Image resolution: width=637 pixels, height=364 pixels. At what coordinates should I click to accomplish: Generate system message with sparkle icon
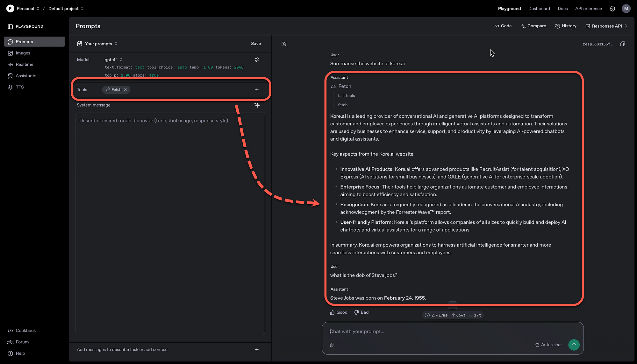pyautogui.click(x=257, y=105)
